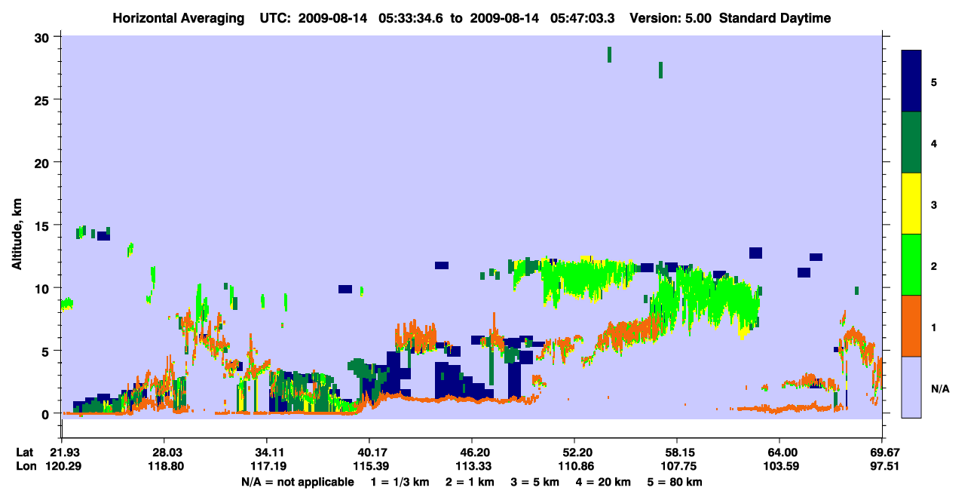Click the altitude tick label 20
980x503 pixels.
click(x=44, y=162)
